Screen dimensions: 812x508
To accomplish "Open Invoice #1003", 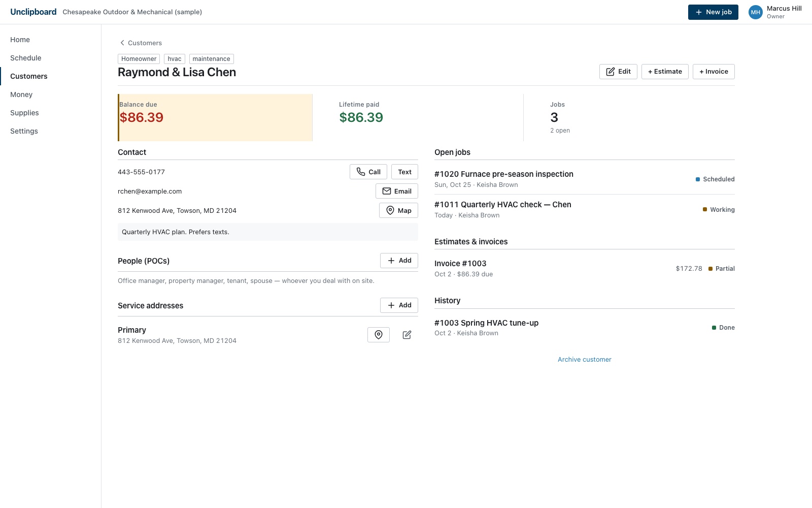I will point(585,268).
